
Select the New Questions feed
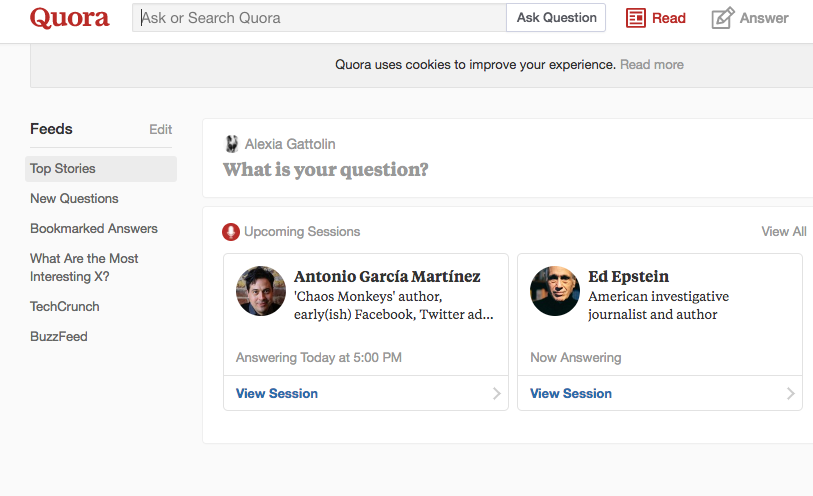(x=74, y=199)
